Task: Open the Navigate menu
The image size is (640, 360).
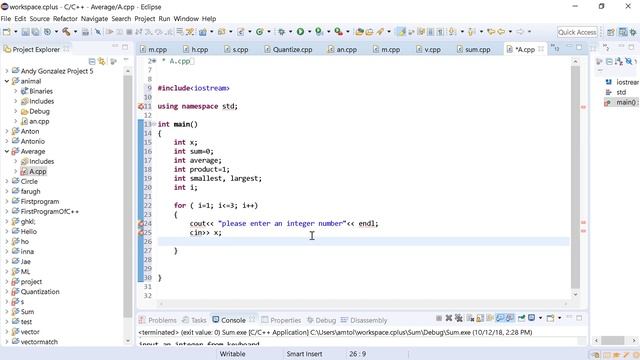Action: pos(94,19)
